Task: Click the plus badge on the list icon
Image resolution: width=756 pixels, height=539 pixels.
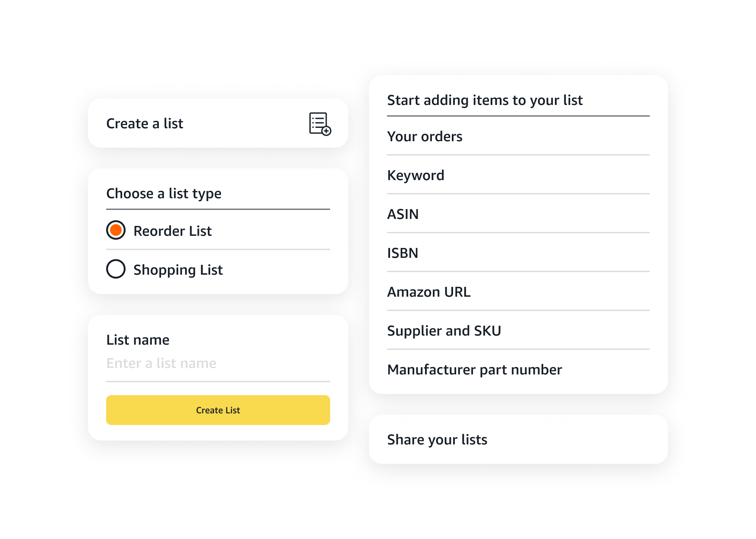Action: click(x=327, y=131)
